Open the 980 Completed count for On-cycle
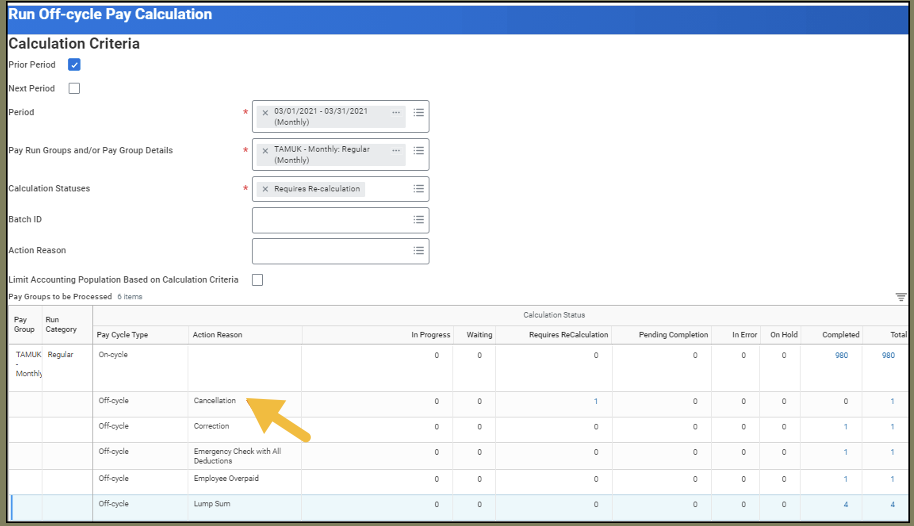Viewport: 914px width, 526px height. [x=842, y=355]
